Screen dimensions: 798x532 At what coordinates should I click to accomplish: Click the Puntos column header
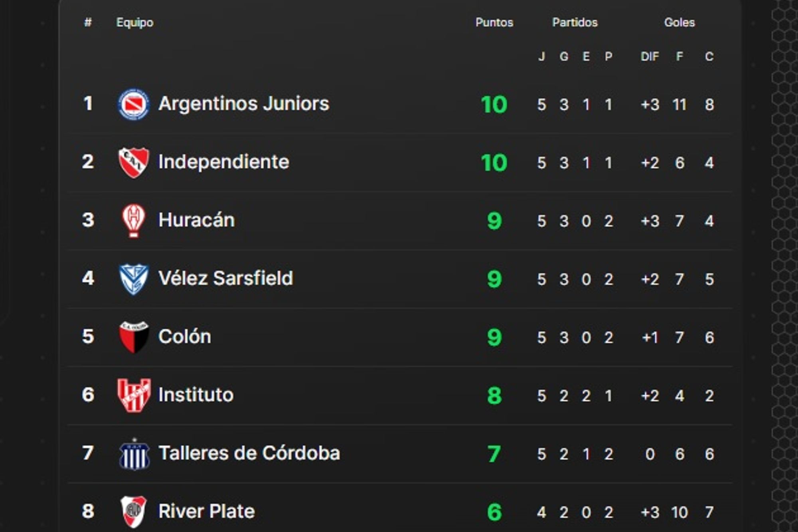coord(494,22)
